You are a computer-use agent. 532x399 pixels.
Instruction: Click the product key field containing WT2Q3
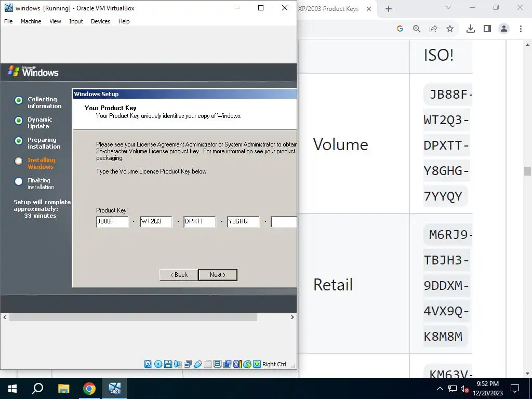coord(156,221)
